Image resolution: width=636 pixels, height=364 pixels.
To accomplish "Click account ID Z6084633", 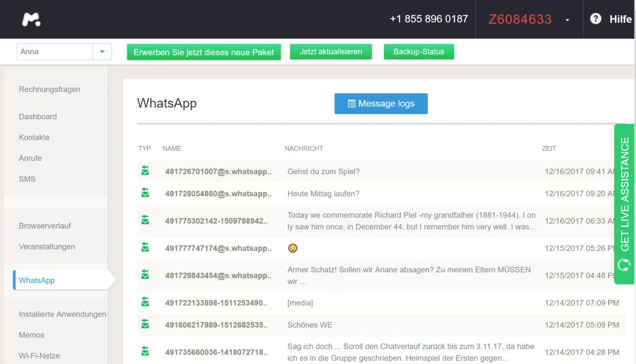I will point(520,19).
